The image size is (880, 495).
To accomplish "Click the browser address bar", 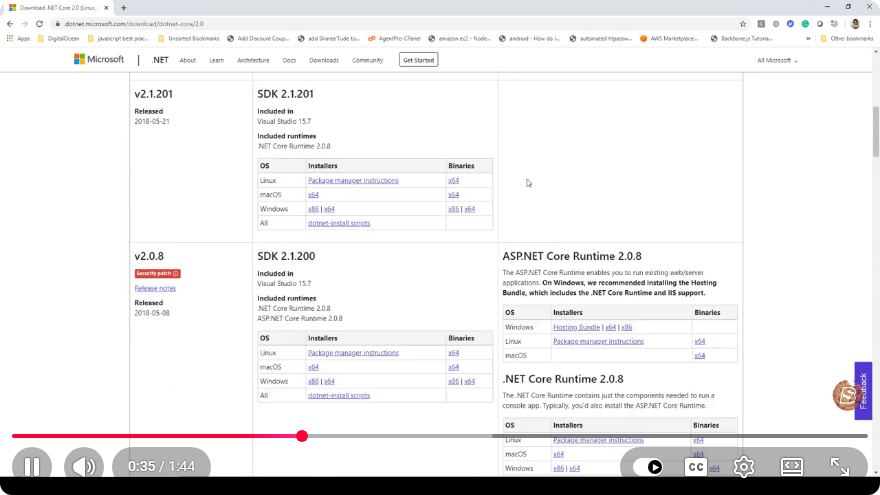I will (x=393, y=24).
